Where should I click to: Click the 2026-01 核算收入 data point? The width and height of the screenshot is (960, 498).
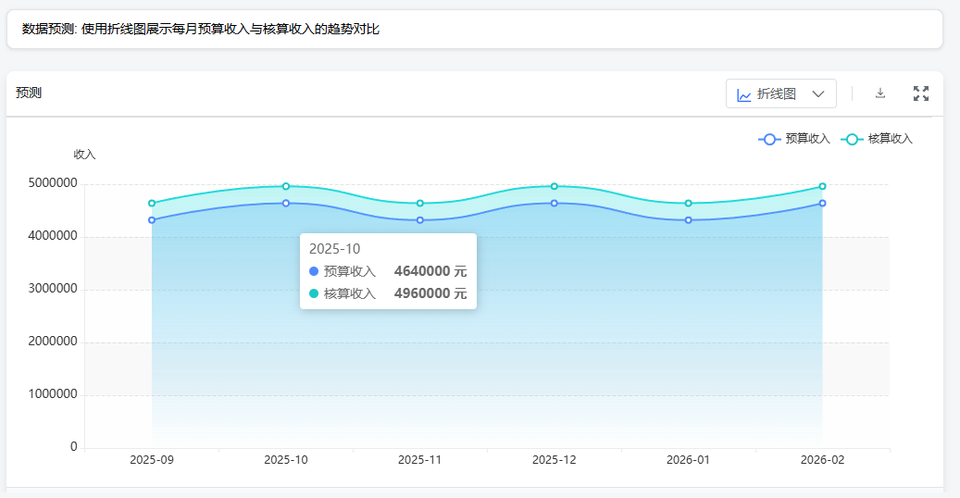(x=688, y=203)
